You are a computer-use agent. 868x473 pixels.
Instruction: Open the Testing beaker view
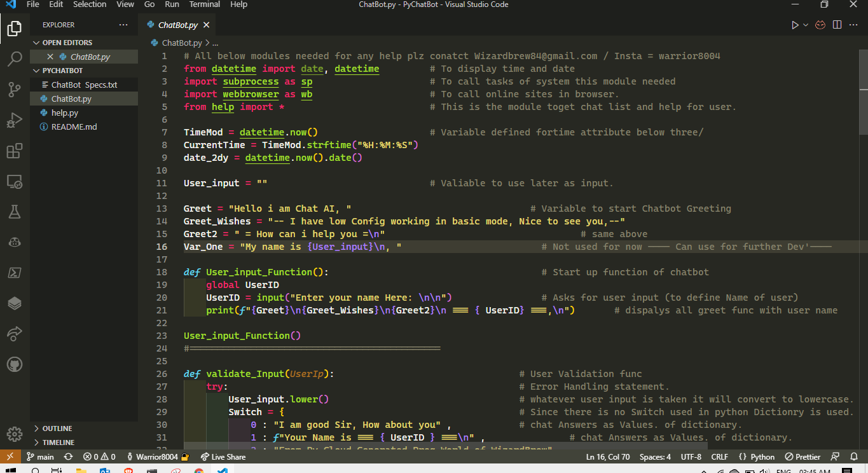(14, 212)
